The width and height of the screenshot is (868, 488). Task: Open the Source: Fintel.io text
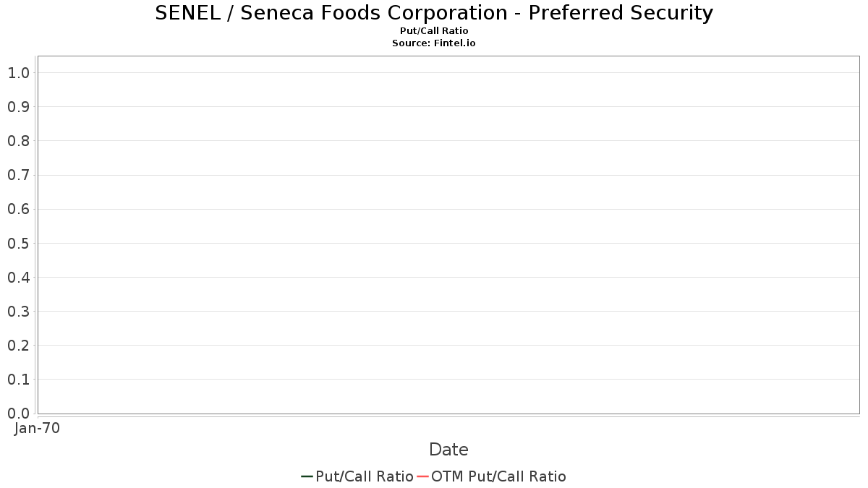coord(434,43)
